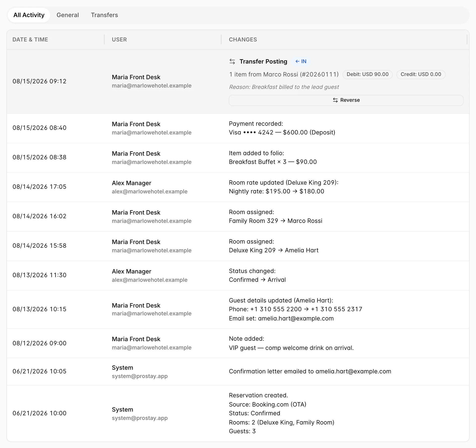This screenshot has height=448, width=476.
Task: Click 'Email set: amelia.hart@example.com'
Action: pyautogui.click(x=281, y=319)
